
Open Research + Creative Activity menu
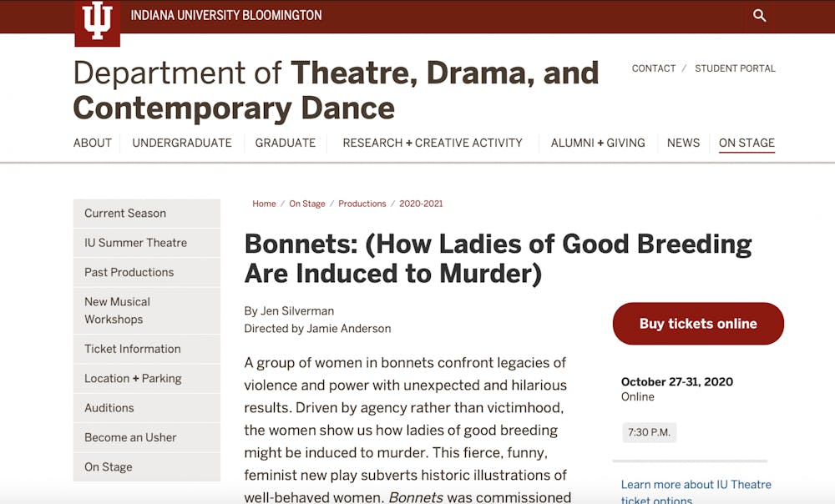[433, 143]
